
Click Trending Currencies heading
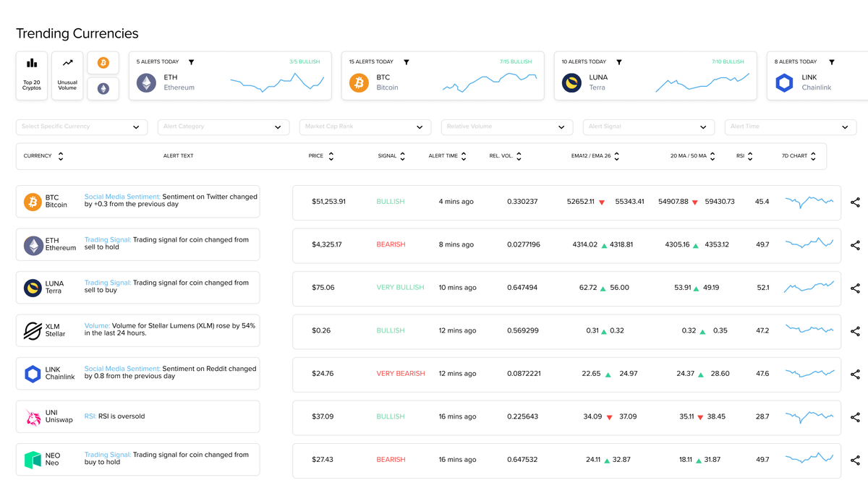tap(77, 33)
